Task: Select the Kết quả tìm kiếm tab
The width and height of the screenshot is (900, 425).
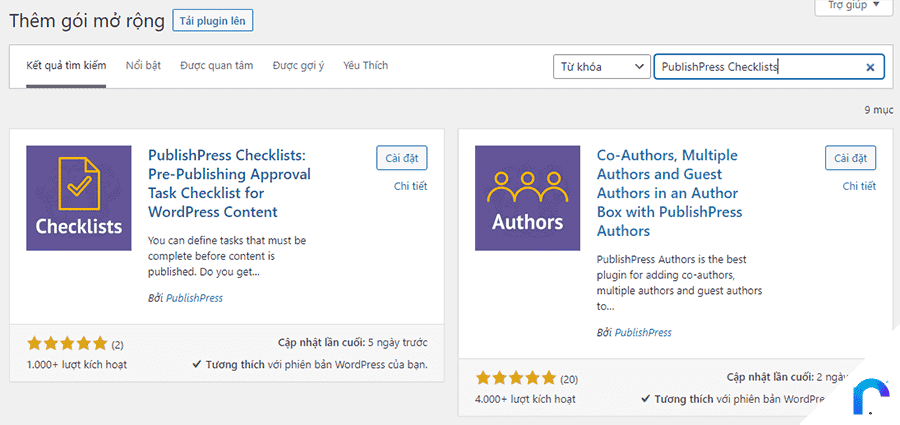Action: coord(66,65)
